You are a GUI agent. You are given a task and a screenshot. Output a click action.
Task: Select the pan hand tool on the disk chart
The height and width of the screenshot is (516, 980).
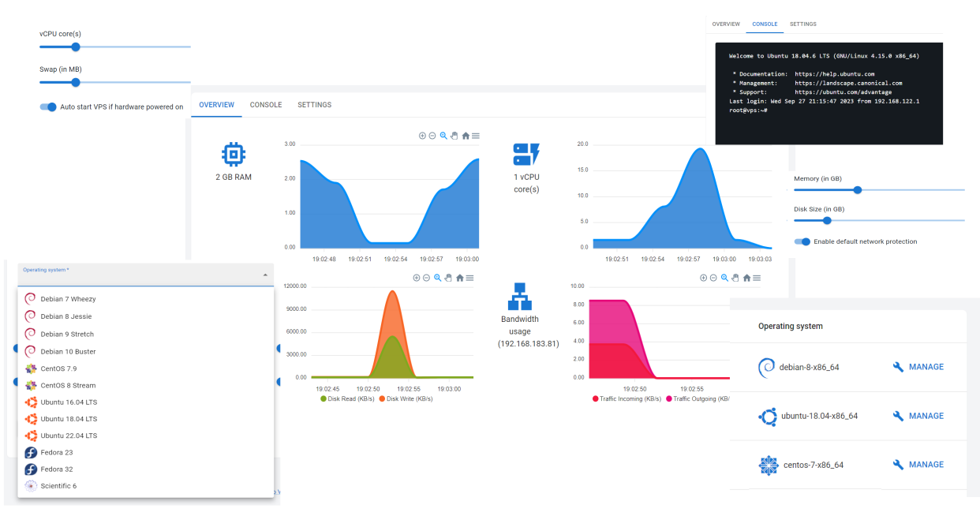448,278
